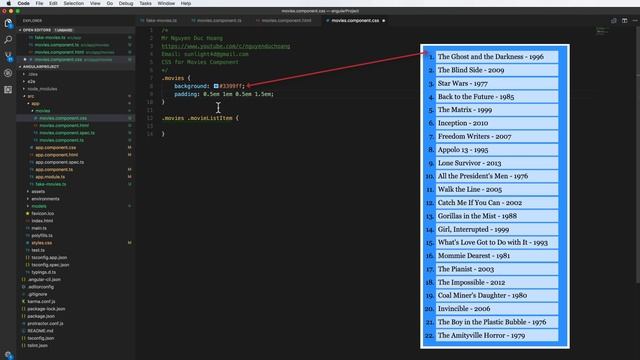This screenshot has height=360, width=640.
Task: Open the Debug menu
Action: point(126,3)
